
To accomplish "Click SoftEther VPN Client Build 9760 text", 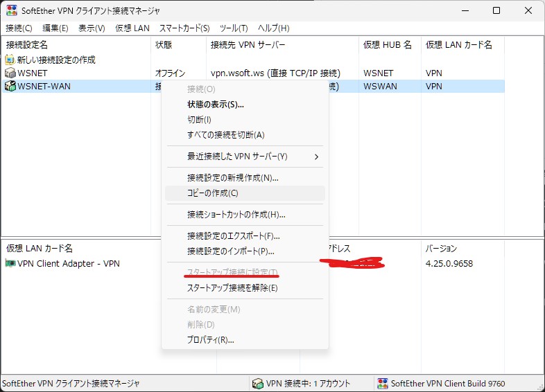I will (448, 383).
